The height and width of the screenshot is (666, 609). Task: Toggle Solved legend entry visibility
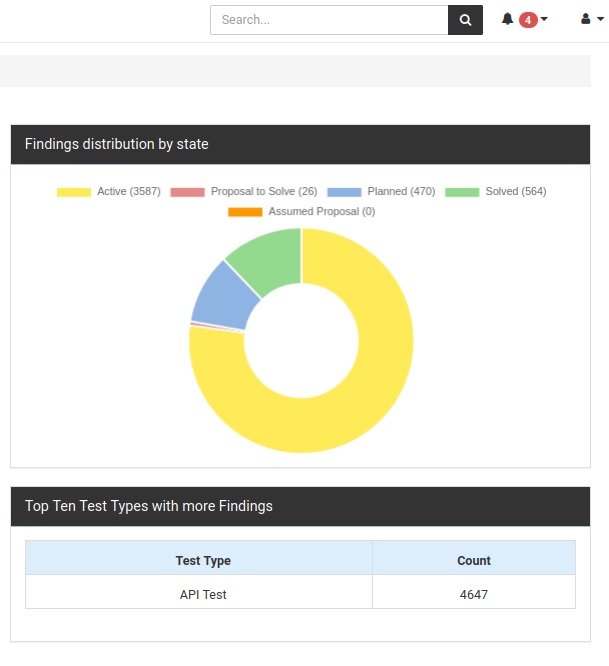[x=496, y=192]
